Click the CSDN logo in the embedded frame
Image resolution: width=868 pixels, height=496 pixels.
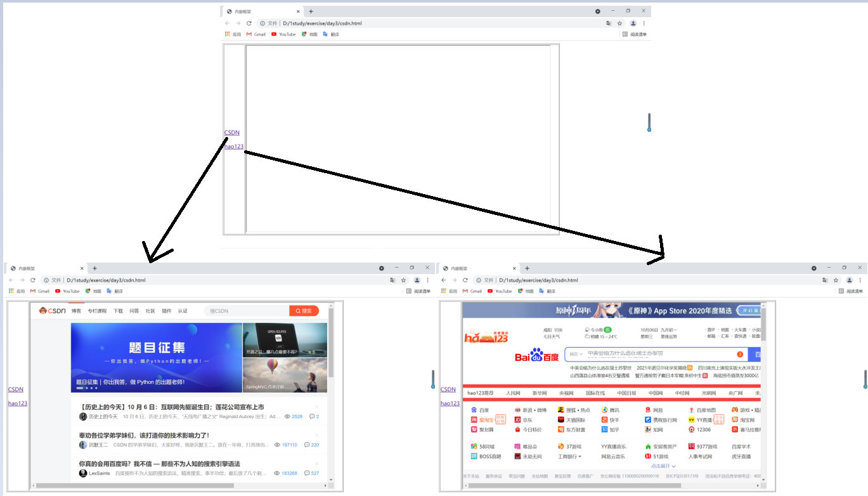[52, 311]
